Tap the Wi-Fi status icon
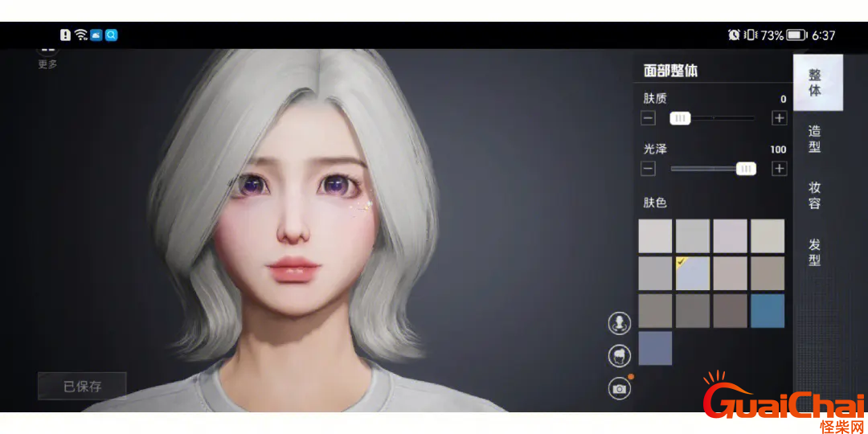The image size is (868, 434). click(x=80, y=35)
